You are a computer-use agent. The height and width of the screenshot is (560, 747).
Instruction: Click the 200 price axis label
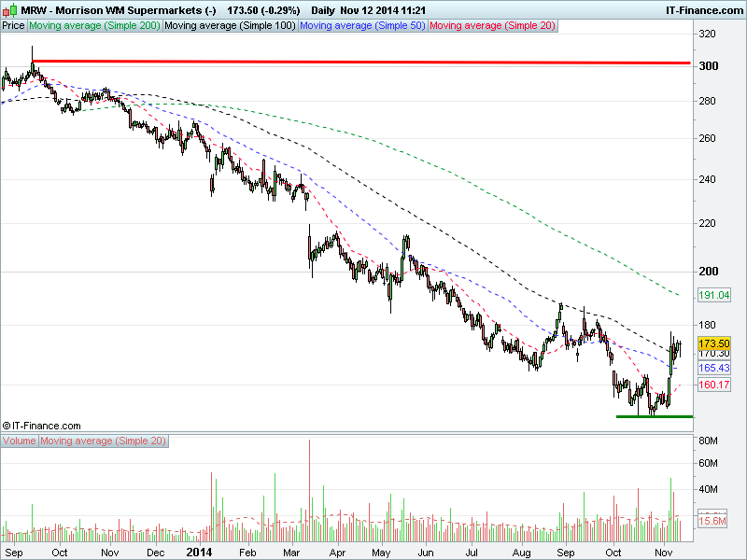point(709,272)
